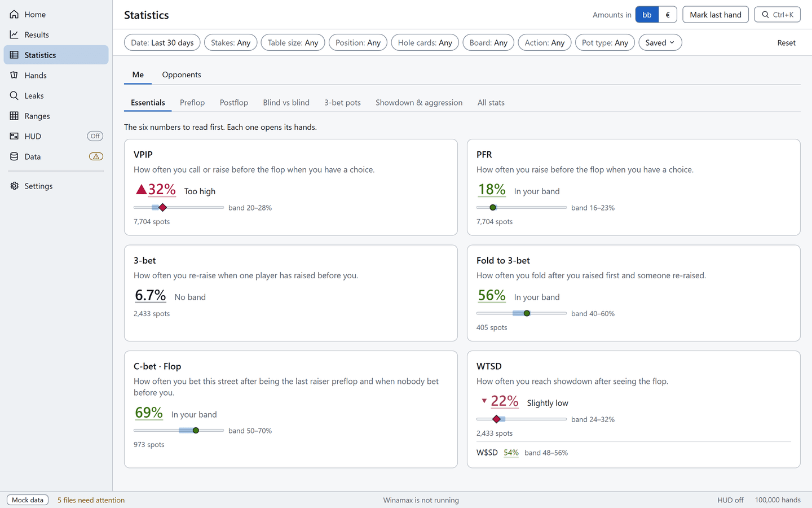Click the Leaks magnifier icon
The width and height of the screenshot is (812, 508).
[x=14, y=95]
